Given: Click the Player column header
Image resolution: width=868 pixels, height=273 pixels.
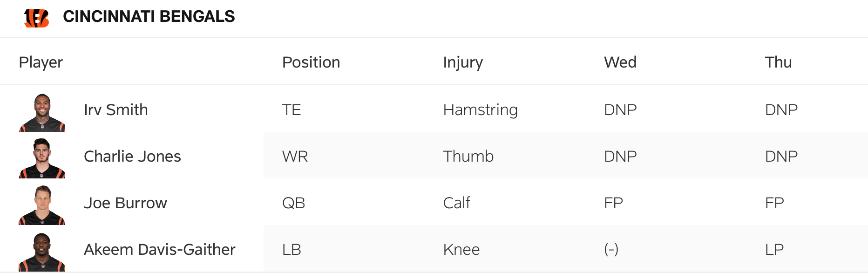Looking at the screenshot, I should (41, 62).
